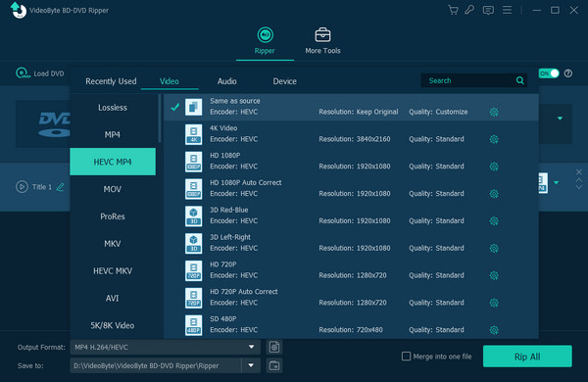Screen dimensions: 588x382
Task: Toggle the ON switch at top right
Action: pyautogui.click(x=549, y=73)
